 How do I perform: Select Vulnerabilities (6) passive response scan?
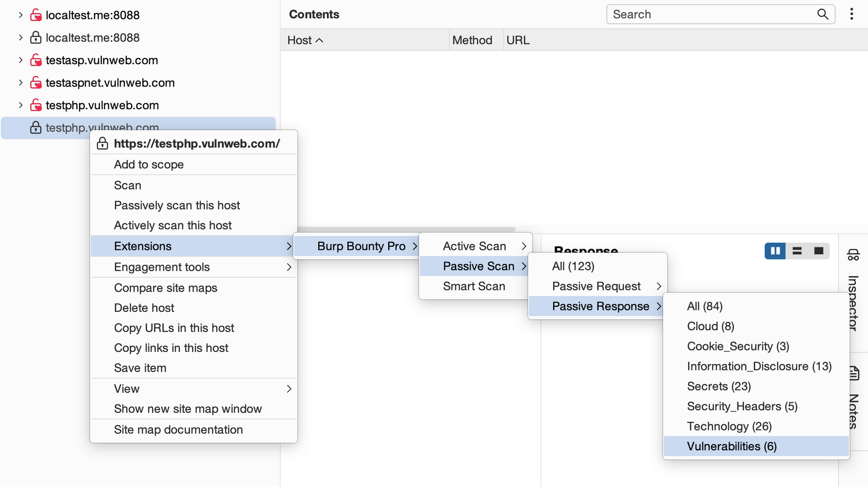(732, 446)
